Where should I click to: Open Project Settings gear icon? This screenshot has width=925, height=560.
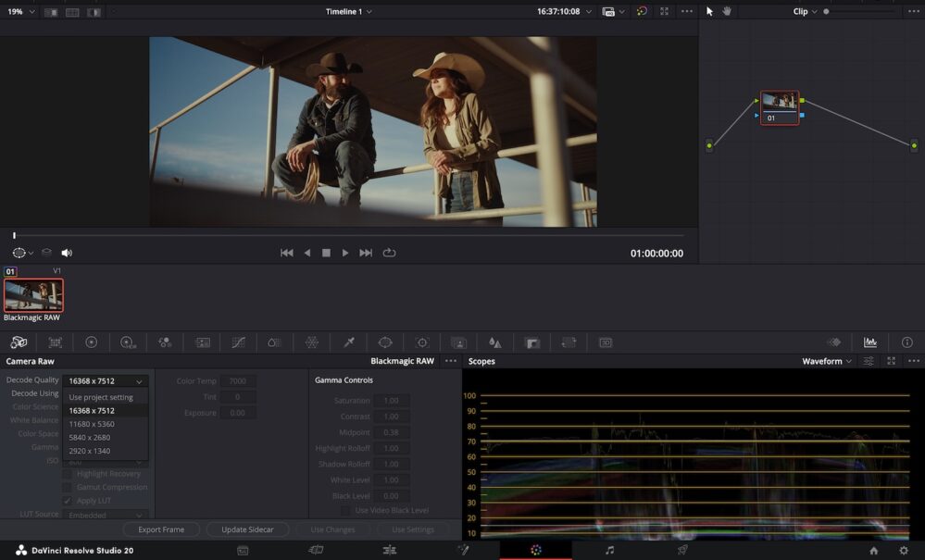(x=904, y=551)
